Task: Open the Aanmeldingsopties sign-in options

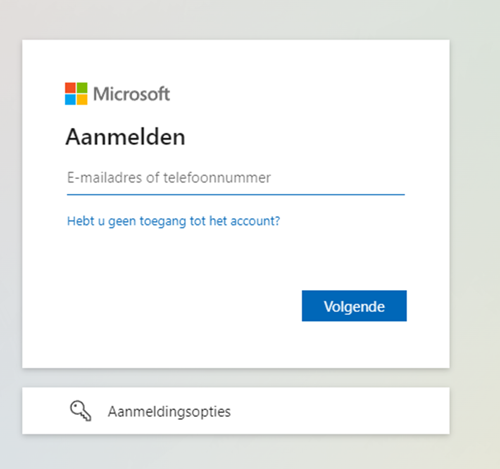Action: [x=236, y=411]
